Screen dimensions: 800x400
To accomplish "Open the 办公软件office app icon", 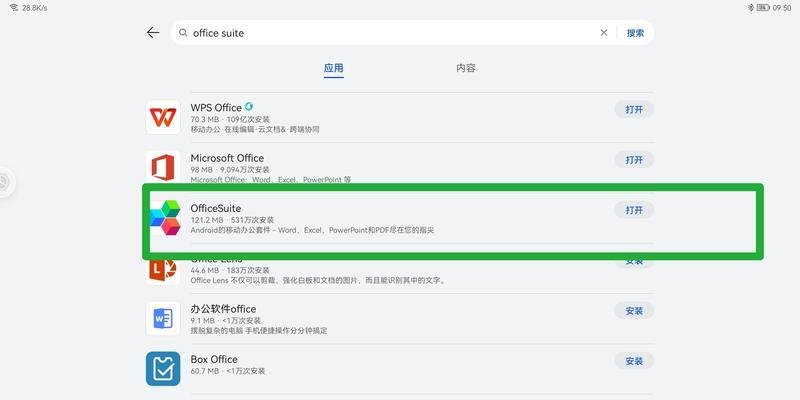I will [163, 318].
